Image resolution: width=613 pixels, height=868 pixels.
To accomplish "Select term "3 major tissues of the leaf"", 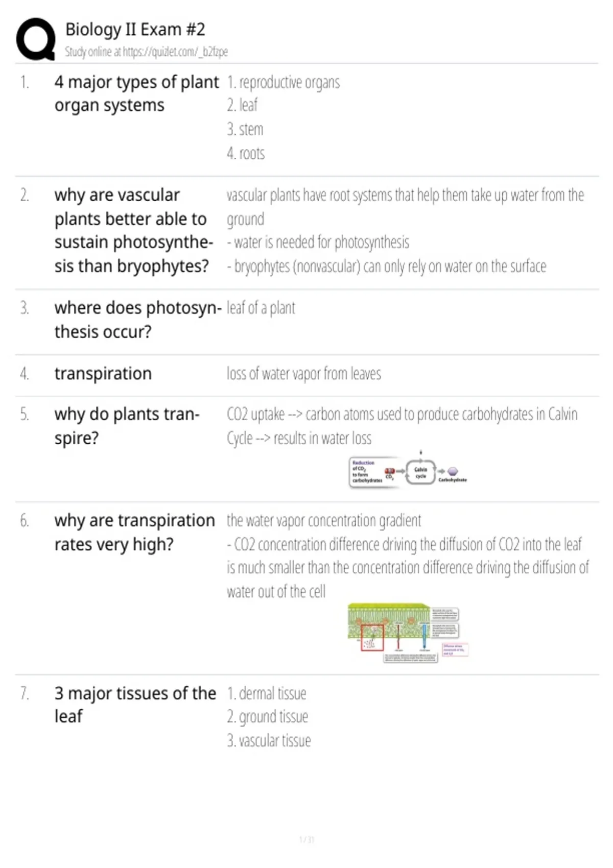I will [135, 705].
